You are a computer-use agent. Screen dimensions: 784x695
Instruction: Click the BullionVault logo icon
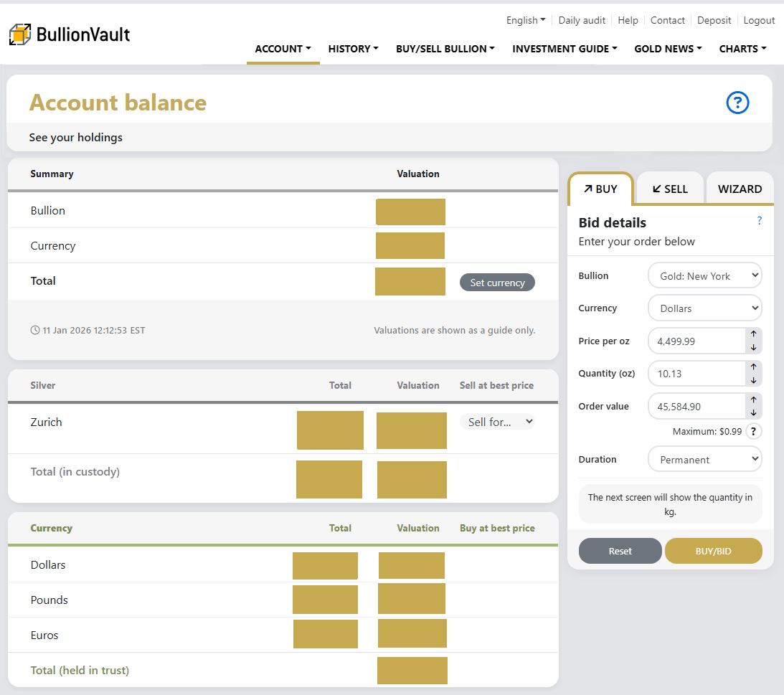click(x=20, y=34)
